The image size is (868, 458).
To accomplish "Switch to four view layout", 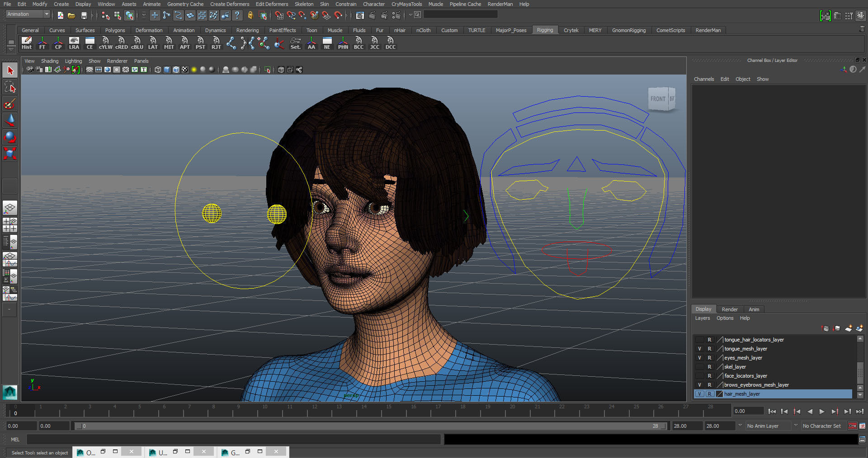I will click(10, 224).
